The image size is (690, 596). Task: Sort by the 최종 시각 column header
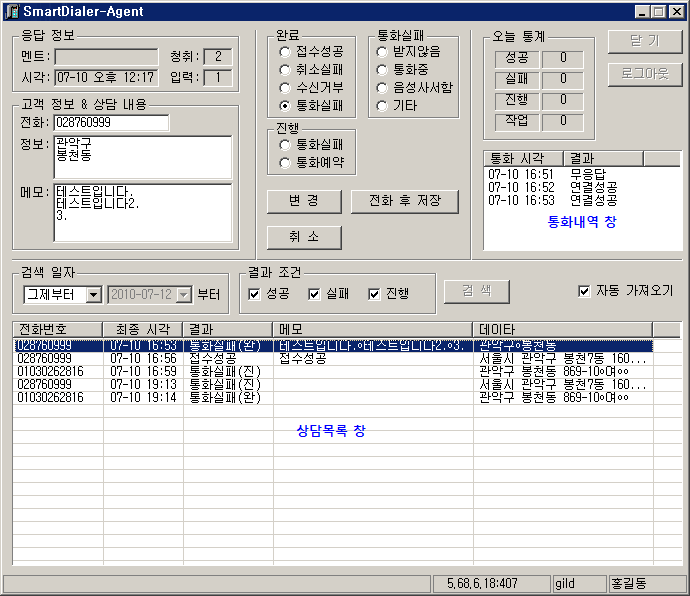pos(143,329)
